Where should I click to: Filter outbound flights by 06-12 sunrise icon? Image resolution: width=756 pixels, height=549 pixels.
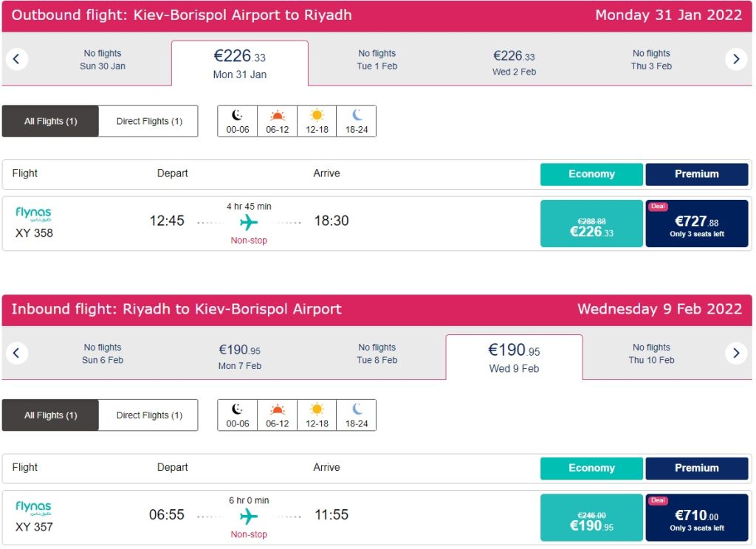tap(278, 121)
